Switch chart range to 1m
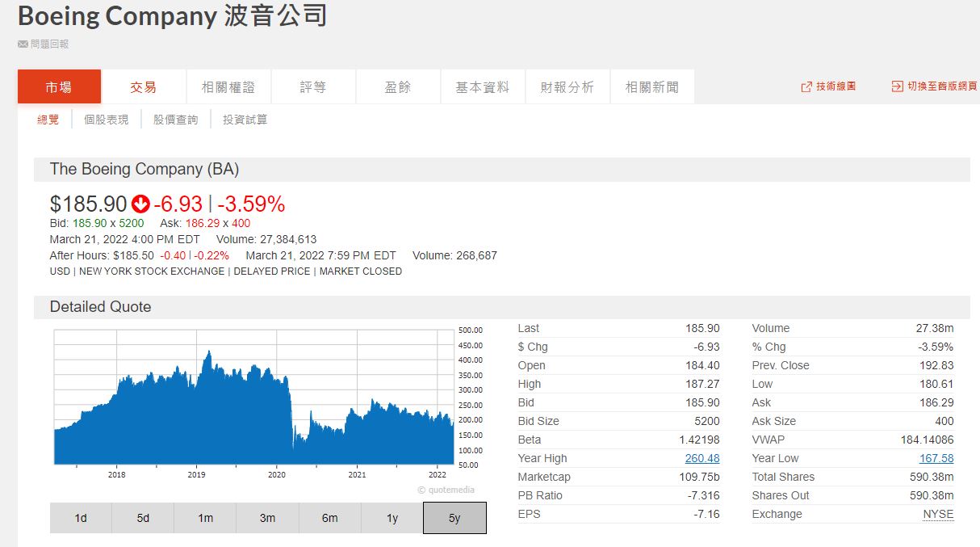Image resolution: width=980 pixels, height=547 pixels. tap(205, 518)
